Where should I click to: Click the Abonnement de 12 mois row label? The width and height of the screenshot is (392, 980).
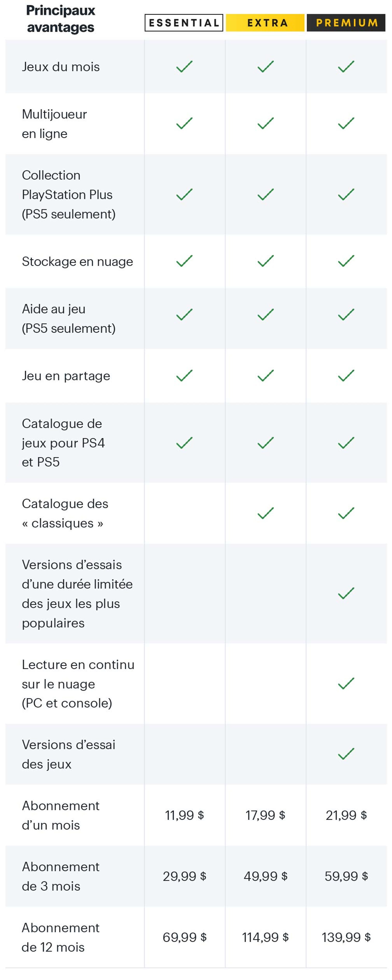point(60,937)
